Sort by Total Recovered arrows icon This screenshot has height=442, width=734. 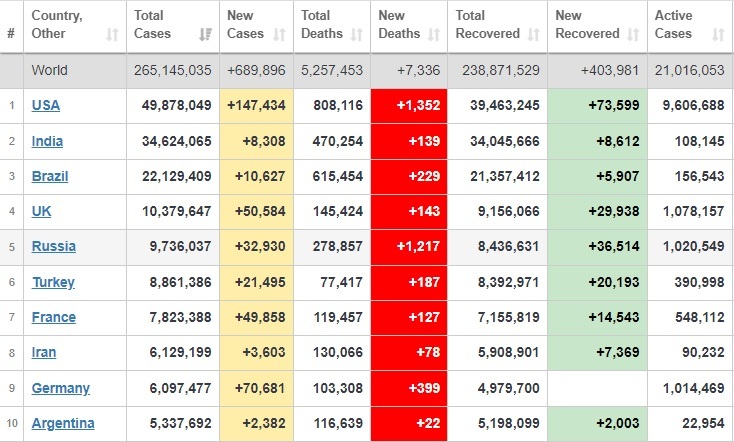coord(534,35)
